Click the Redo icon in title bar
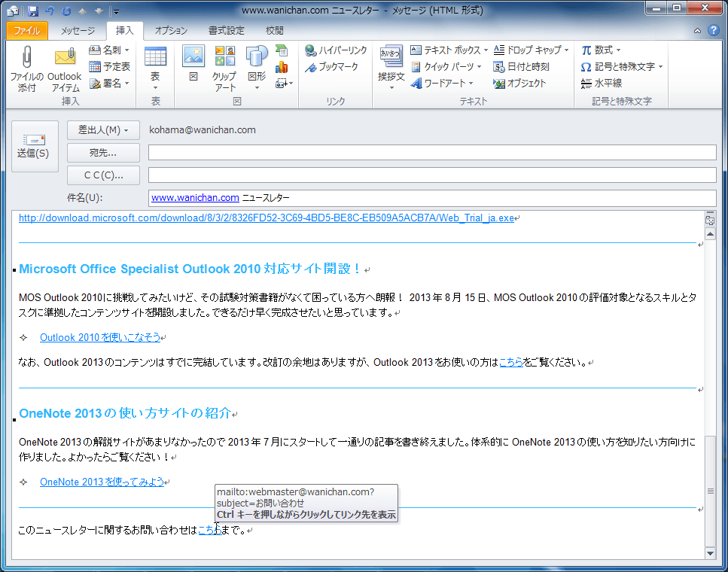 point(67,11)
